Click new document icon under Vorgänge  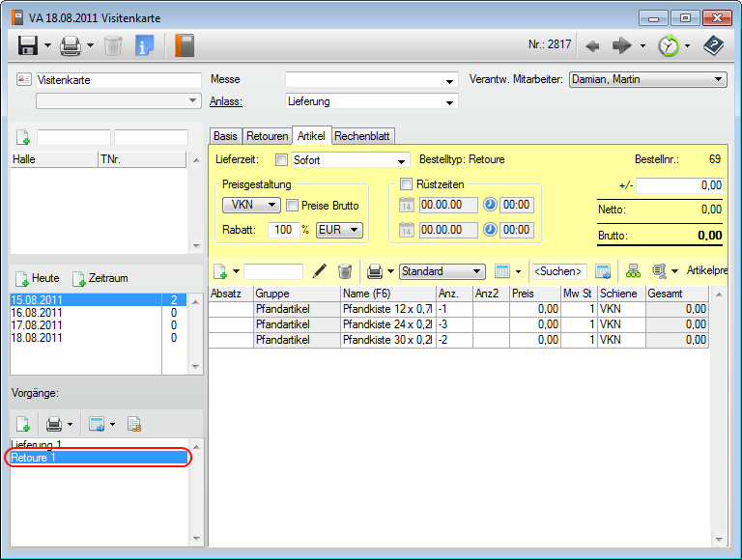[x=21, y=424]
